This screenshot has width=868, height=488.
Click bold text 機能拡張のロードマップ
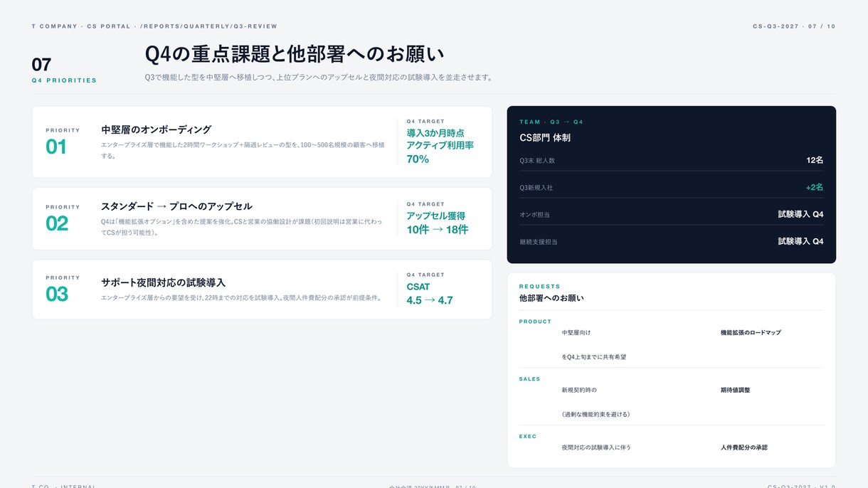[x=751, y=333]
